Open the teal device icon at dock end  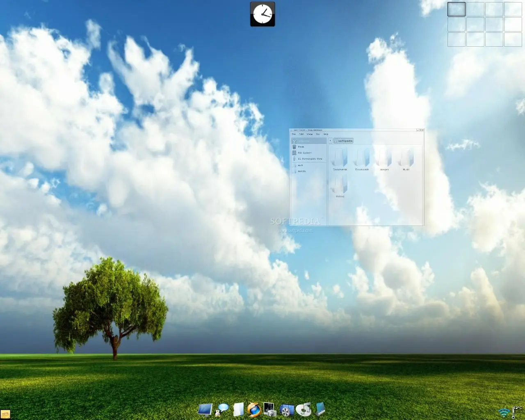point(320,409)
